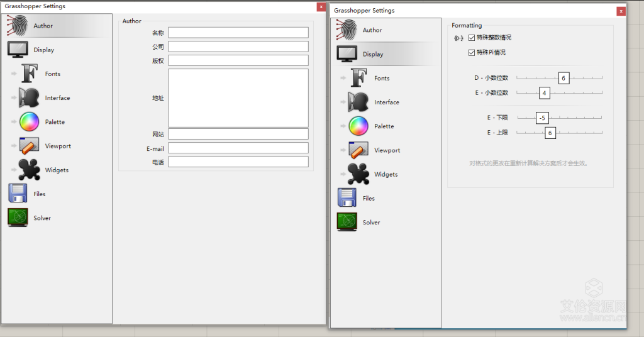Click the 地址 multiline text box

238,98
